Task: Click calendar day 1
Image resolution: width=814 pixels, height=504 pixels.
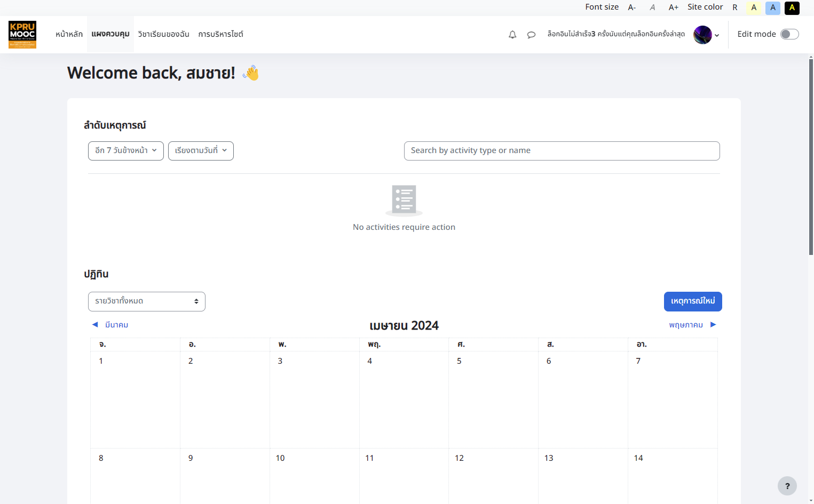Action: 101,361
